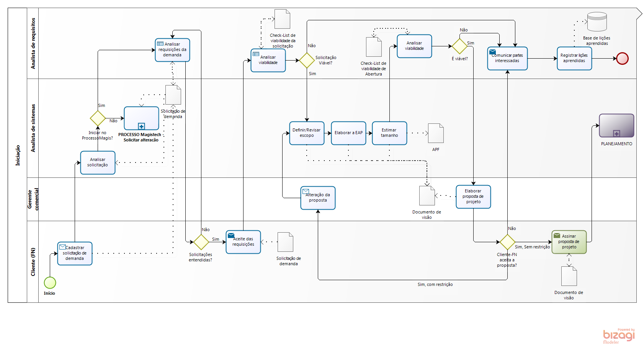
Task: Expand the PLANEJAMENTO subprocess plus marker
Action: (x=616, y=133)
